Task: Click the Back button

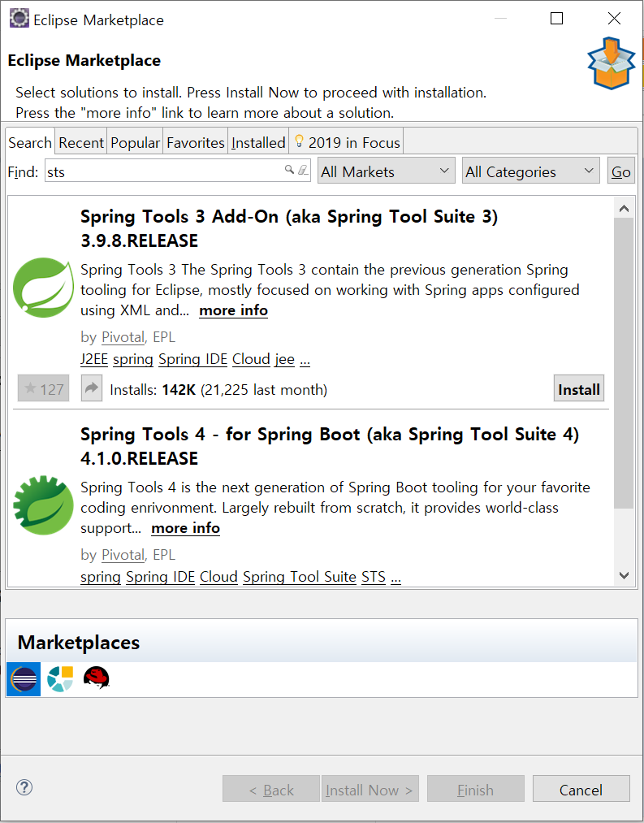Action: [270, 789]
